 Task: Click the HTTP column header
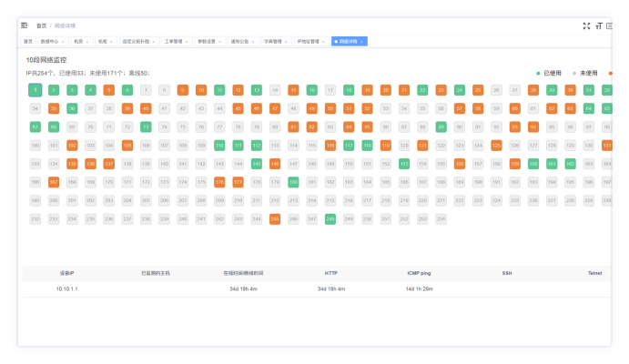(330, 272)
